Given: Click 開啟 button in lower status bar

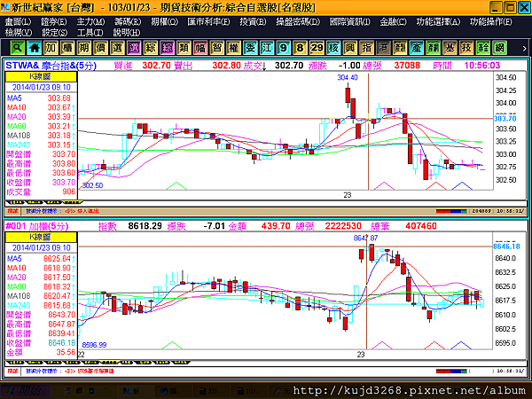Looking at the screenshot, I should pos(13,372).
